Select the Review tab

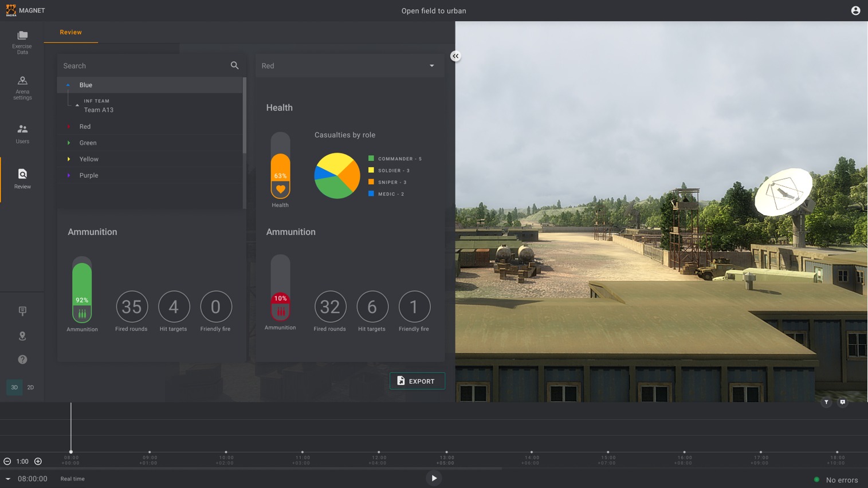pos(70,32)
